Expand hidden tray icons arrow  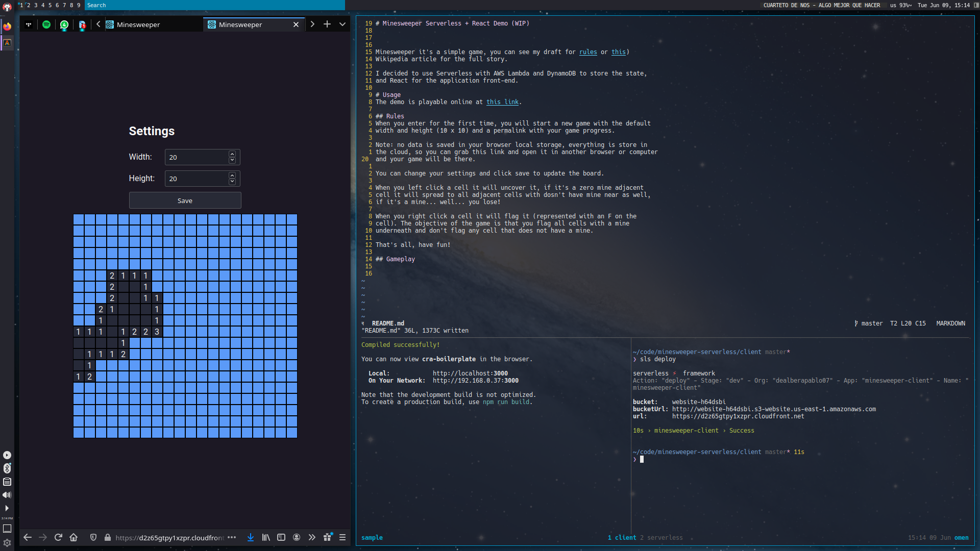point(7,508)
